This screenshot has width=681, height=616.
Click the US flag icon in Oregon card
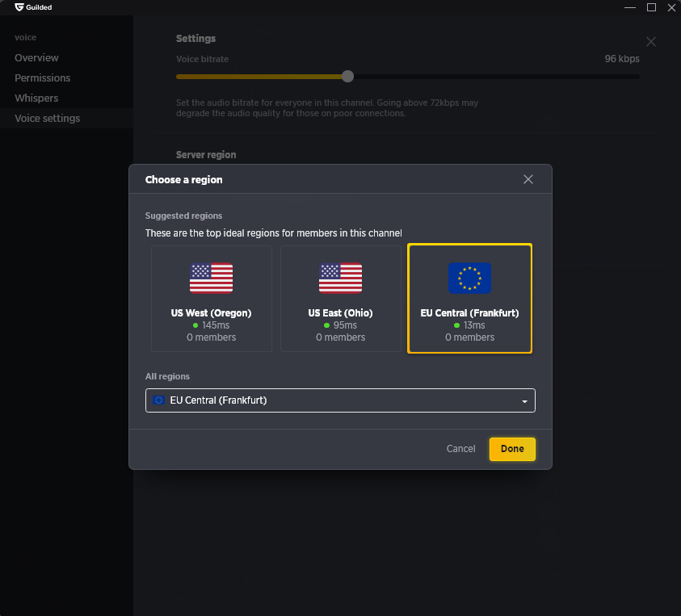click(x=211, y=278)
